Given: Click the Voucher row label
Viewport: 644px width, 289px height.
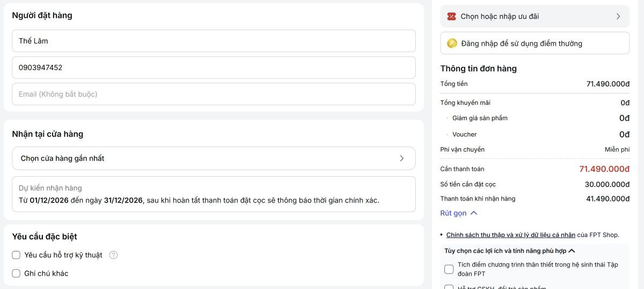Looking at the screenshot, I should (x=465, y=134).
